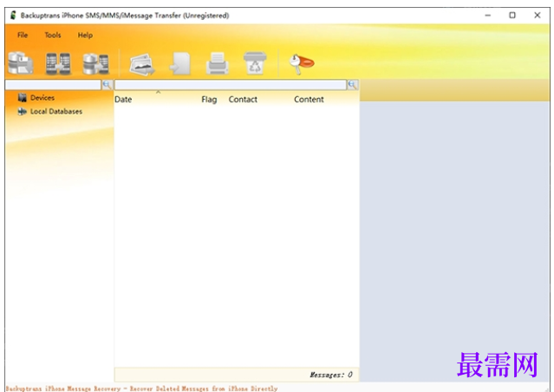
Task: Click the Contact column header
Action: [243, 100]
